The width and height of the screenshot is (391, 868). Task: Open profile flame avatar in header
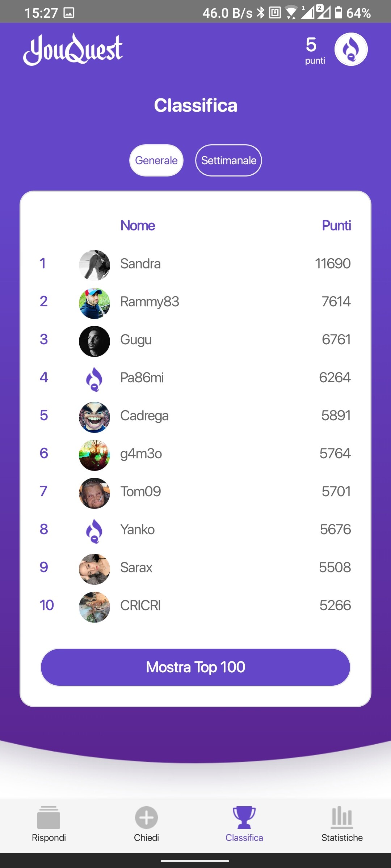tap(351, 49)
